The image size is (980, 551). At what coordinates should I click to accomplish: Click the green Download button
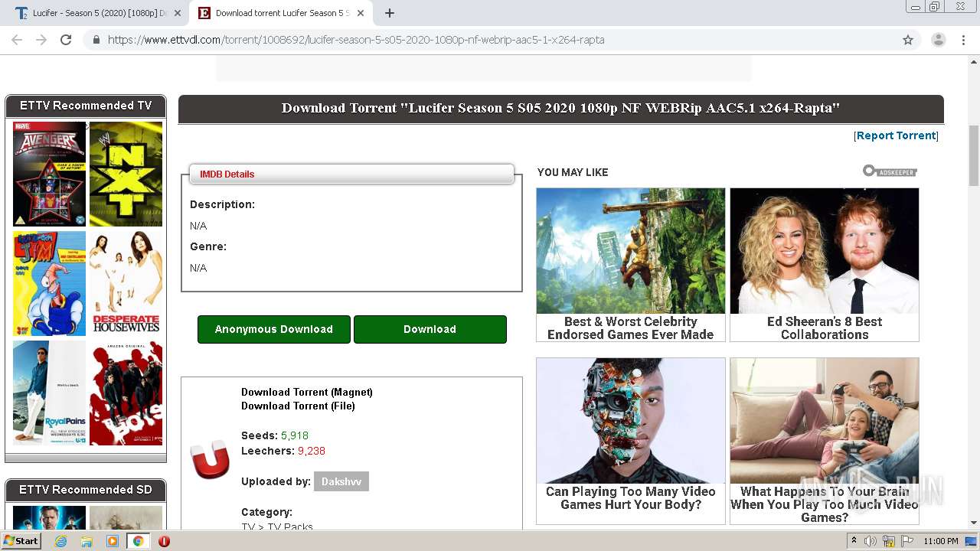pyautogui.click(x=430, y=329)
